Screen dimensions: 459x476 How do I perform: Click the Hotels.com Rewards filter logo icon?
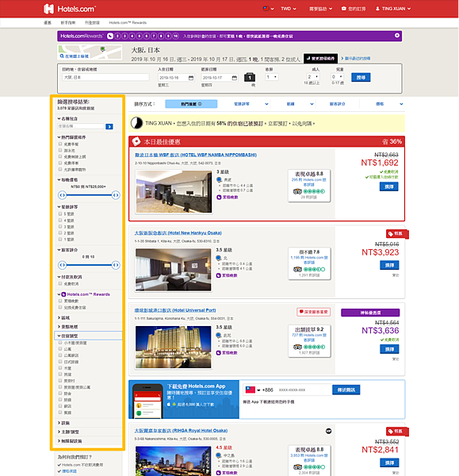63,294
